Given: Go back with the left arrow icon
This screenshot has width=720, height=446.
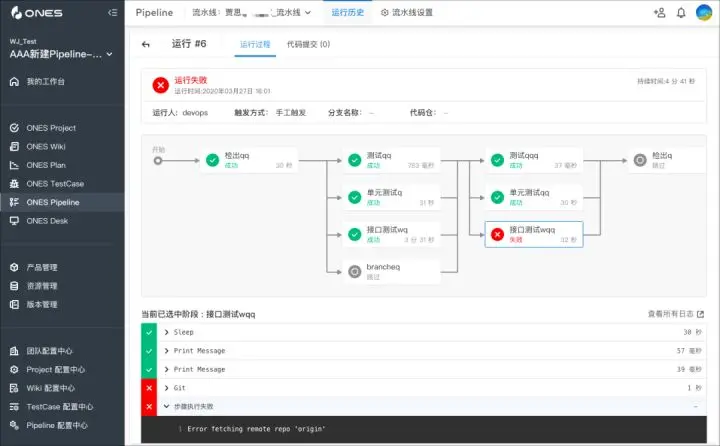Looking at the screenshot, I should click(146, 45).
